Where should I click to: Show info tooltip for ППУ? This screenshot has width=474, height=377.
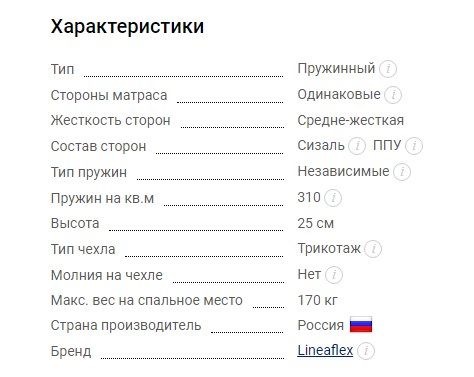(x=414, y=146)
